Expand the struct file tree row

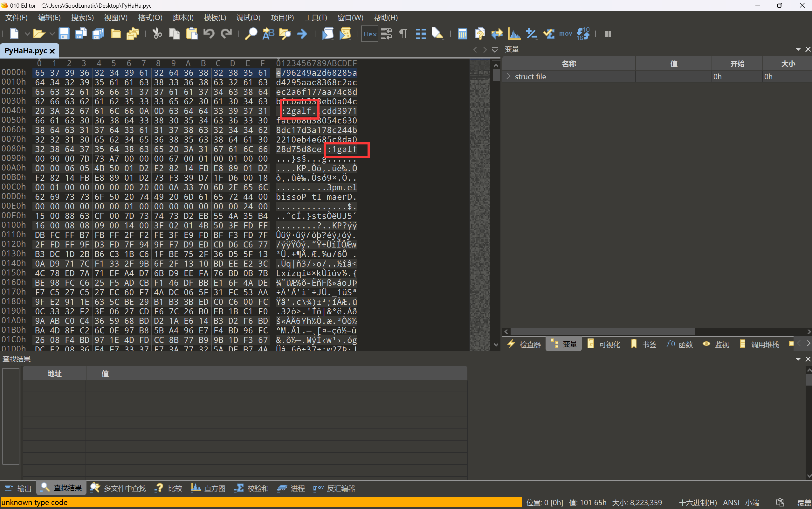(508, 76)
